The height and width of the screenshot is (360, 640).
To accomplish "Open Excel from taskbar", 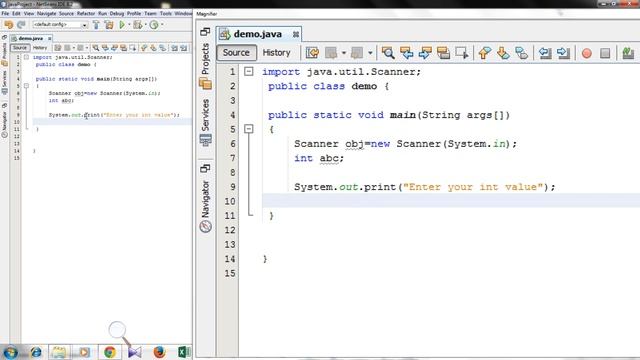I will click(184, 352).
